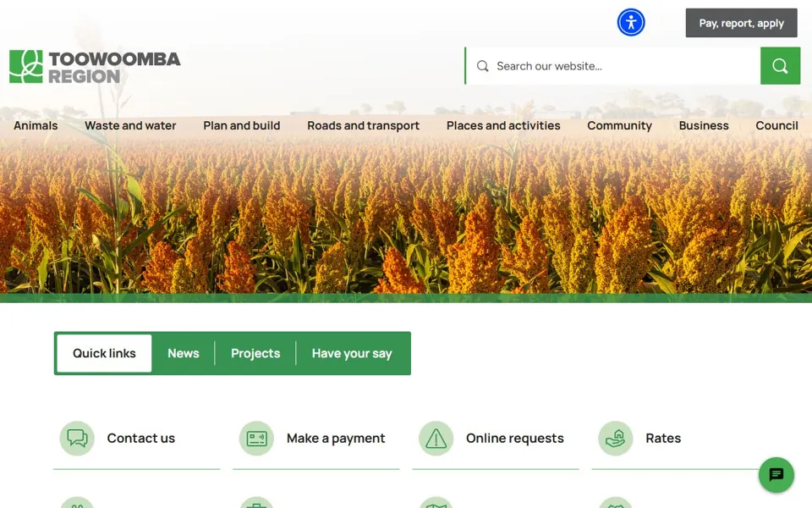Click the Toowoomba Region logo
This screenshot has width=812, height=508.
(95, 67)
